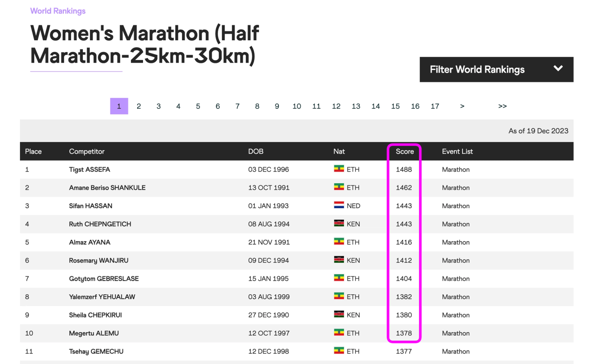Go to rankings page 2
The height and width of the screenshot is (364, 591).
[139, 106]
